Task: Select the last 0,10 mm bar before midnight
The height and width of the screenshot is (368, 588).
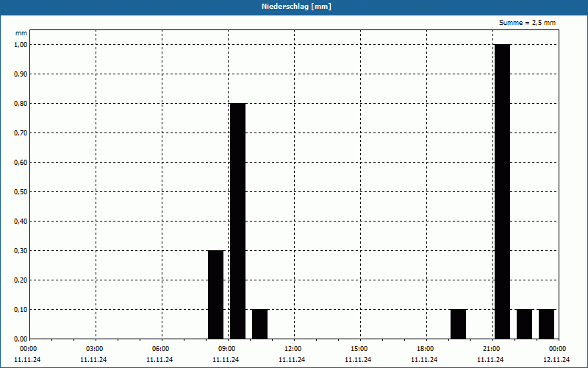Action: (547, 324)
